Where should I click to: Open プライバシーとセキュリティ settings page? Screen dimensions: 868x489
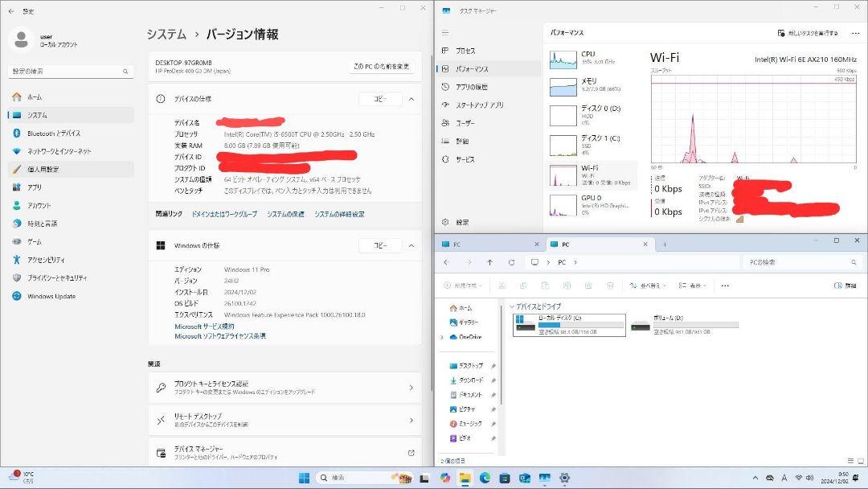71,278
